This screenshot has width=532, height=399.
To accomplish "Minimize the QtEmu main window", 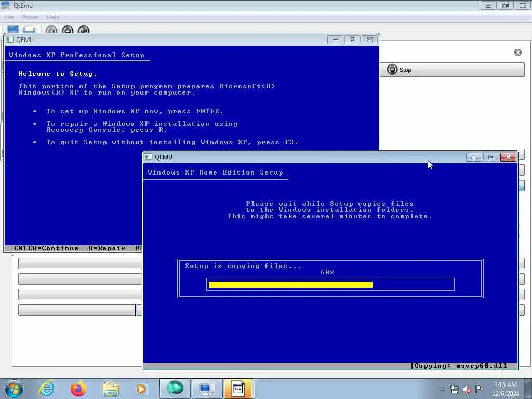I will pos(488,5).
